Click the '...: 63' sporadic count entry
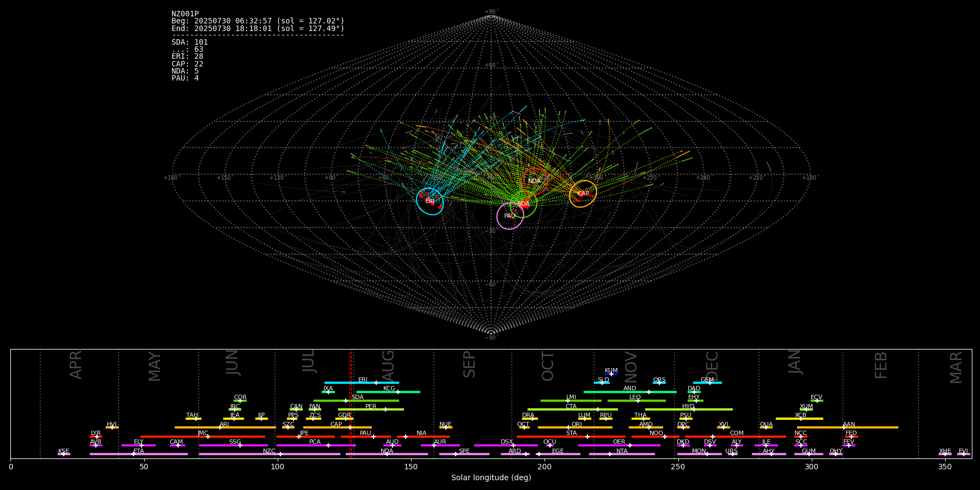Image resolution: width=980 pixels, height=490 pixels. coord(187,50)
